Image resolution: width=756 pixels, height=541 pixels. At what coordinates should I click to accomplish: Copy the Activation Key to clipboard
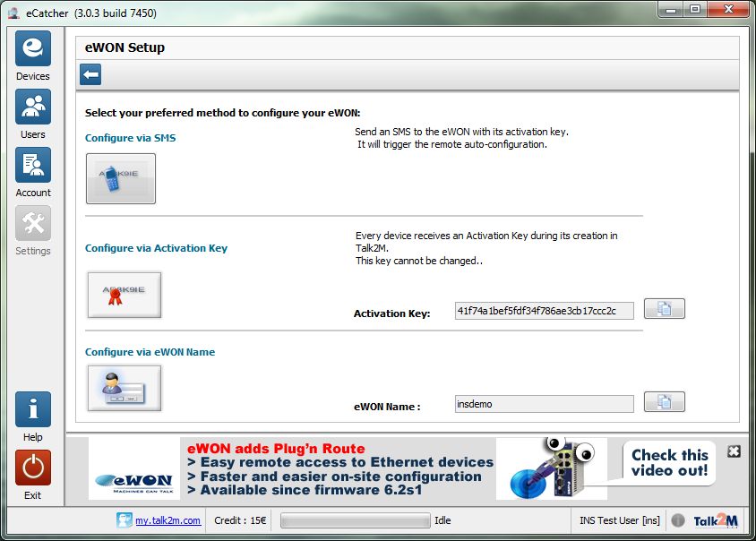[665, 309]
